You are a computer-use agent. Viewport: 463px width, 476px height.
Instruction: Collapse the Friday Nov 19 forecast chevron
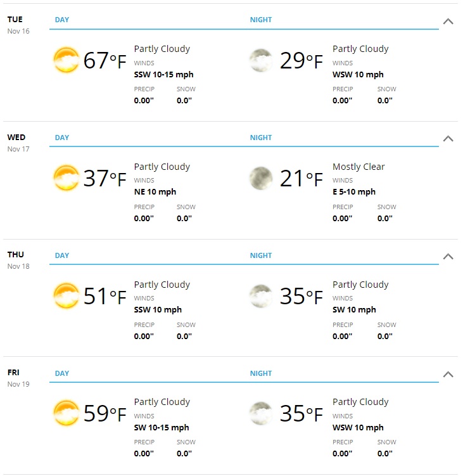448,375
